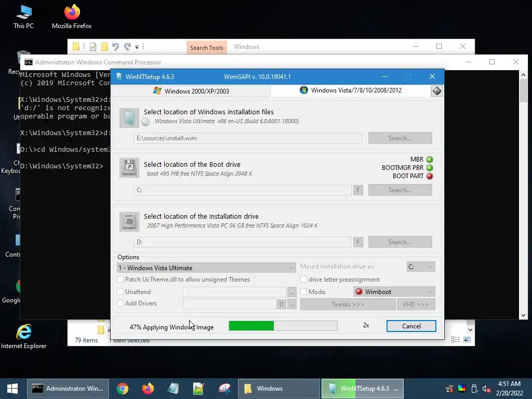Click the F format button for boot drive C:
The image size is (532, 399).
tap(358, 190)
